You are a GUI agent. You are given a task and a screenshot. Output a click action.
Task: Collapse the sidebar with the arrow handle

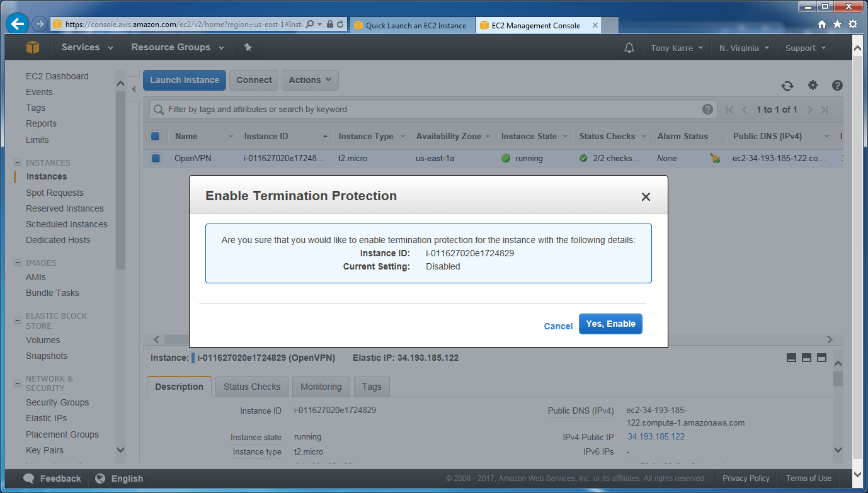point(133,89)
